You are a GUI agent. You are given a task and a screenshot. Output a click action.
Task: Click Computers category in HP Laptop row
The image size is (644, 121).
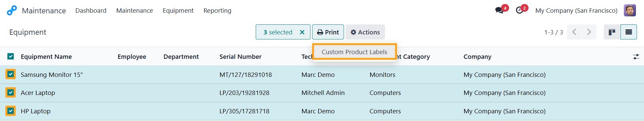click(x=385, y=111)
